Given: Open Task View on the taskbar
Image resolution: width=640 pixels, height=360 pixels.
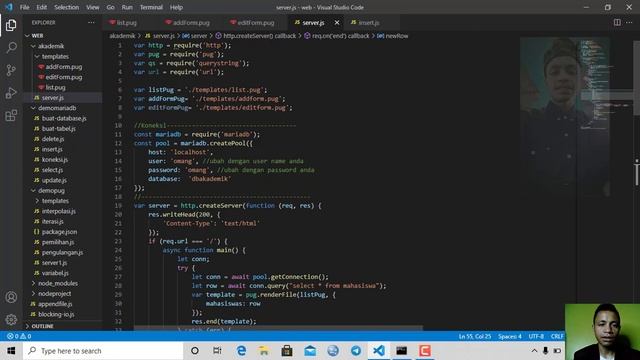Looking at the screenshot, I should click(x=217, y=351).
